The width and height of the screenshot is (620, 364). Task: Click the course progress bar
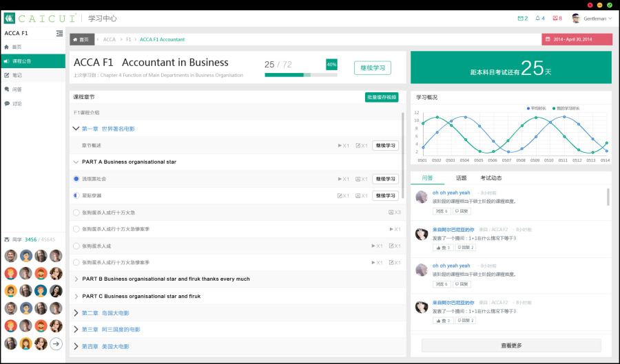click(x=301, y=74)
